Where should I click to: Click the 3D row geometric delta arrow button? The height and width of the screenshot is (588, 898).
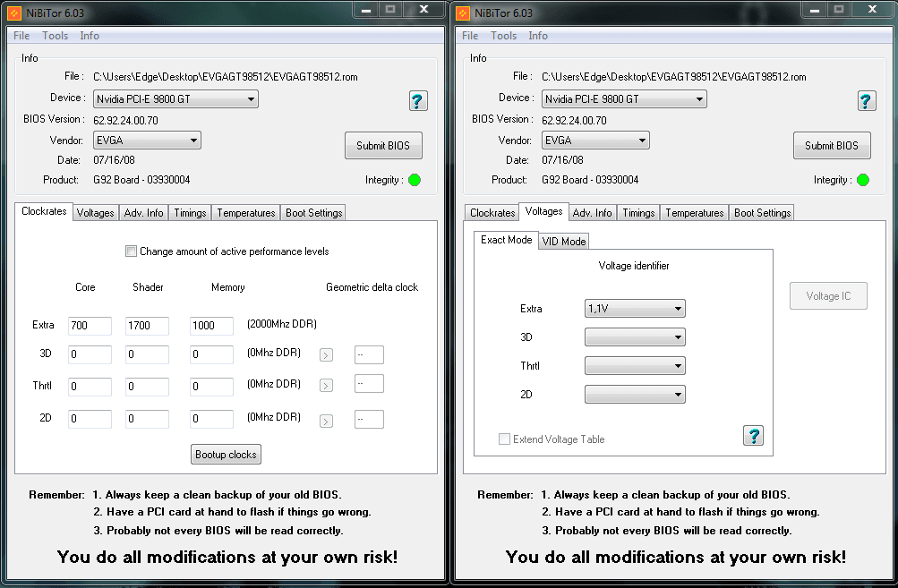pyautogui.click(x=326, y=355)
